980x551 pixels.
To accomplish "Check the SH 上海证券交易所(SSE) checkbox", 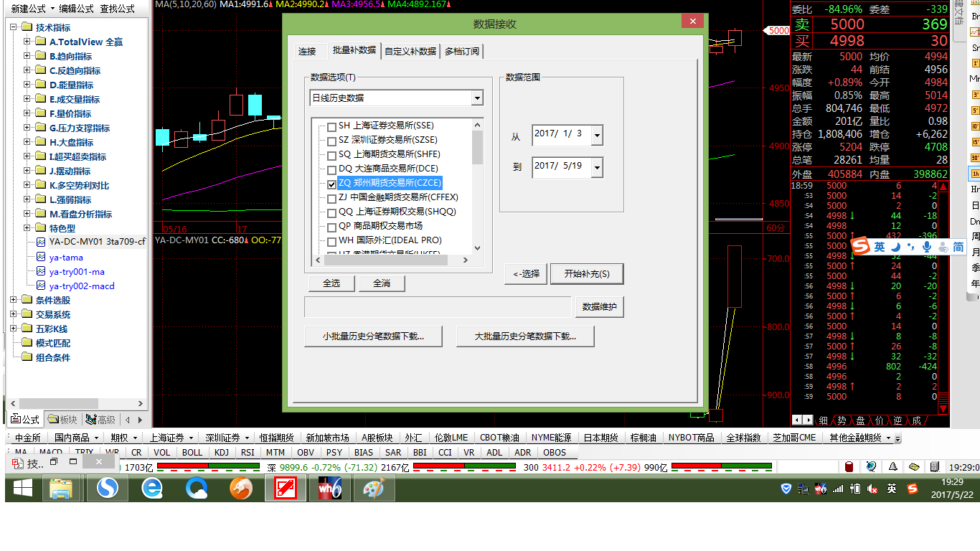I will tap(331, 127).
